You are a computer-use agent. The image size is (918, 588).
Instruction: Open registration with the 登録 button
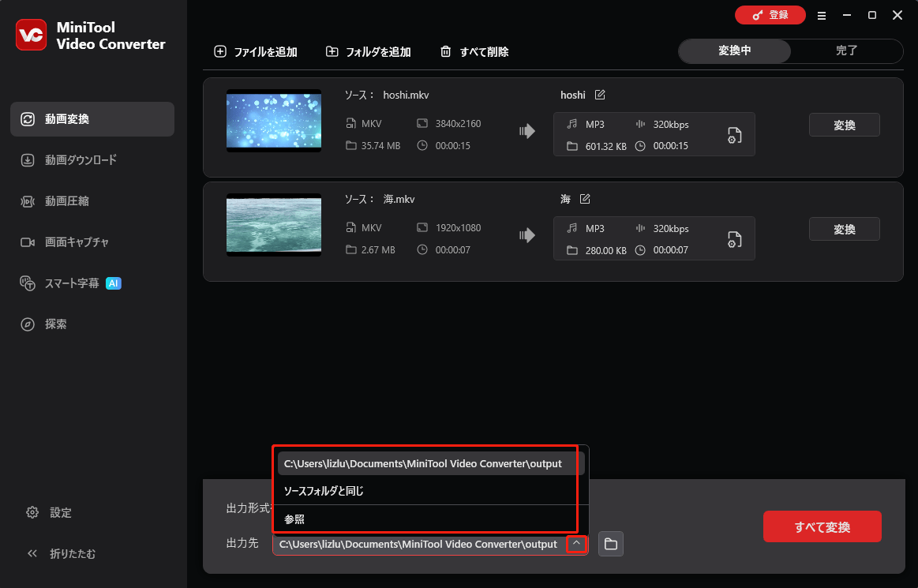pyautogui.click(x=770, y=15)
